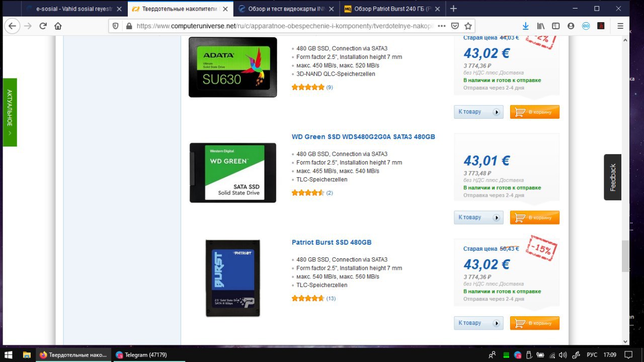
Task: Toggle the sidebar view icon
Action: tap(556, 26)
